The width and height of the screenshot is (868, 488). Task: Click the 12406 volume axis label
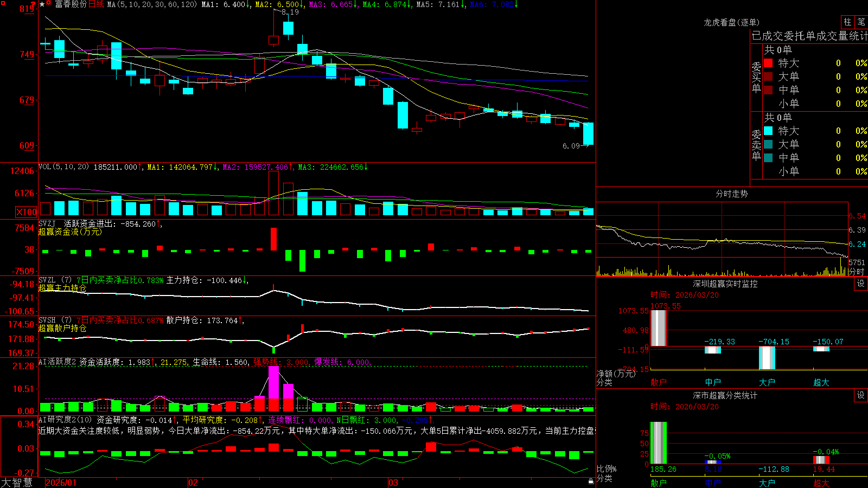coord(22,171)
